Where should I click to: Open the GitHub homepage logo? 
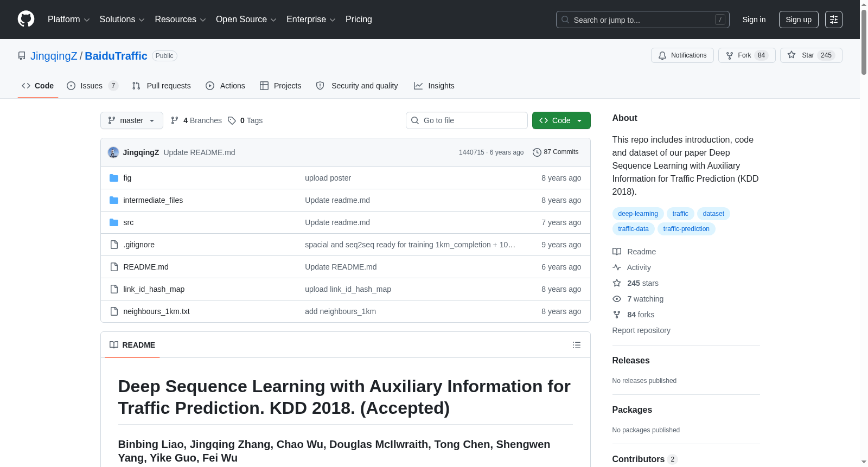26,20
